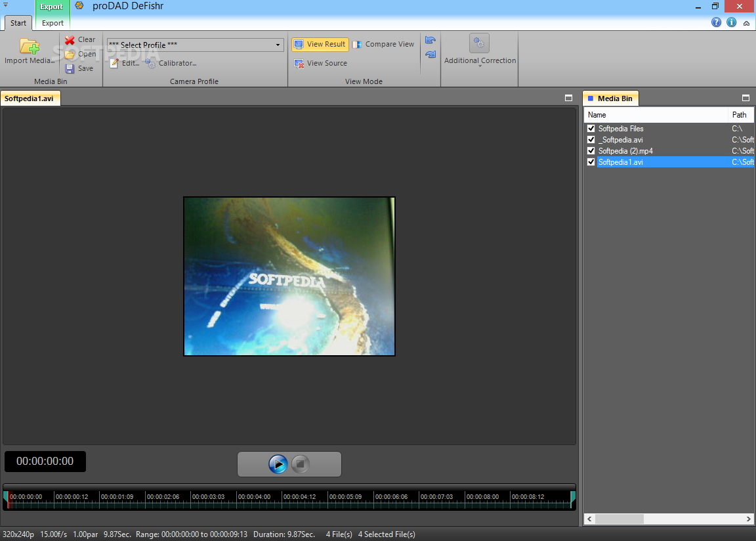Screen dimensions: 756x541
Task: Click the red playhead at timeline start
Action: [8, 500]
